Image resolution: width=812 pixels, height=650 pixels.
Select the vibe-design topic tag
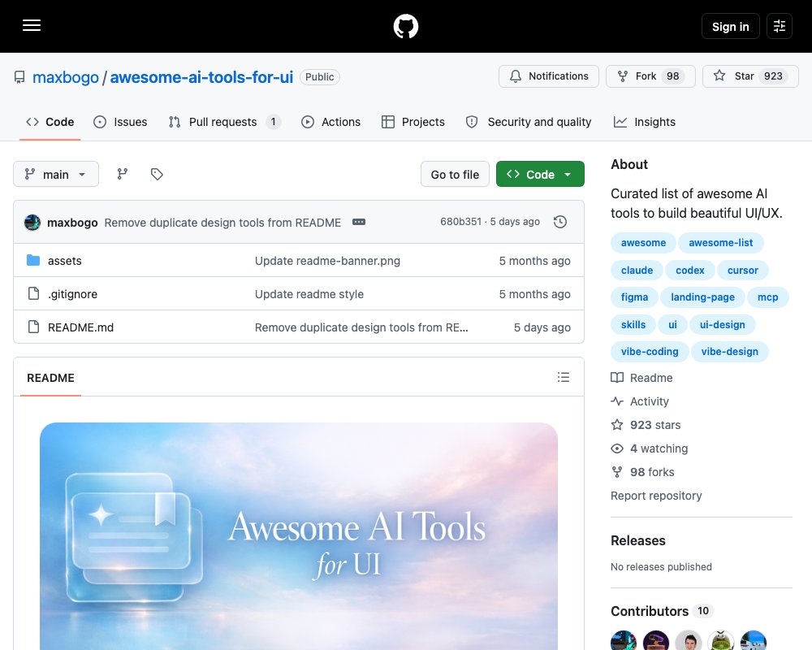730,352
